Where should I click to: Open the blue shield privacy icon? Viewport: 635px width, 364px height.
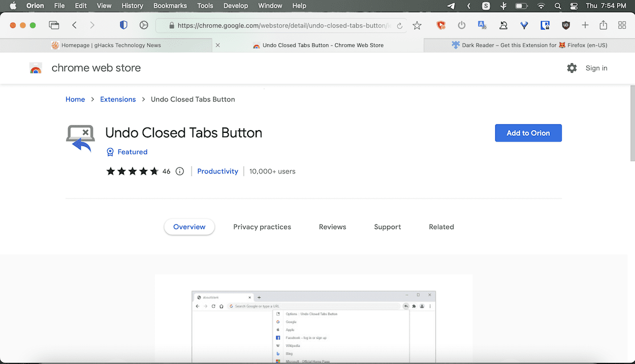click(123, 25)
